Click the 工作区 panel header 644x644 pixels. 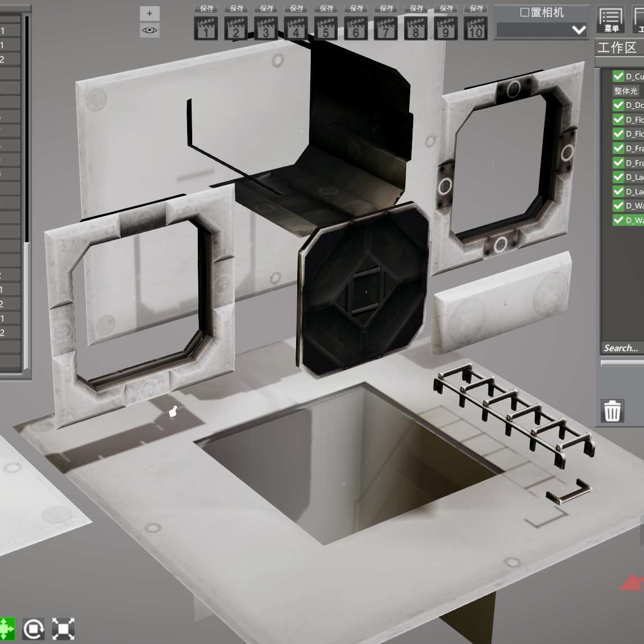619,48
